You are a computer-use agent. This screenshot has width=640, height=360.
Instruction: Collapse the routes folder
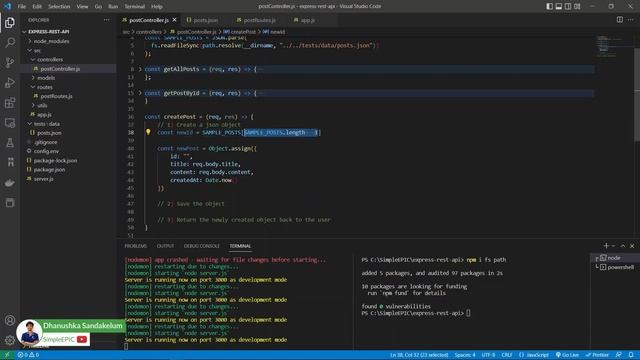(x=68, y=87)
